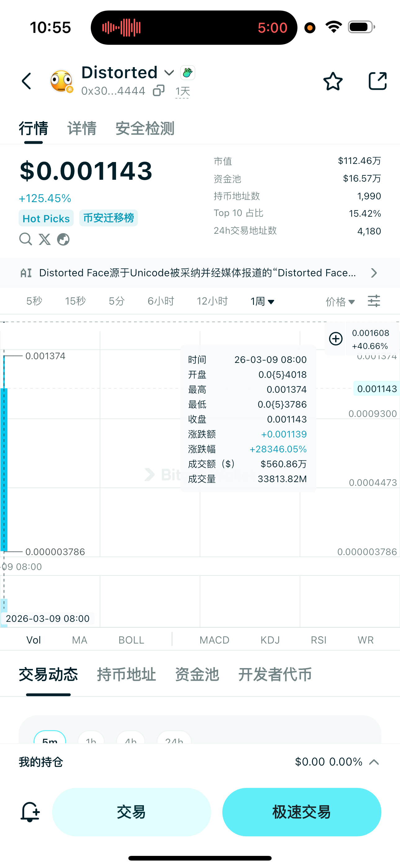Screen dimensions: 400x868
Task: Tap the magnifier search icon under tags
Action: point(26,239)
